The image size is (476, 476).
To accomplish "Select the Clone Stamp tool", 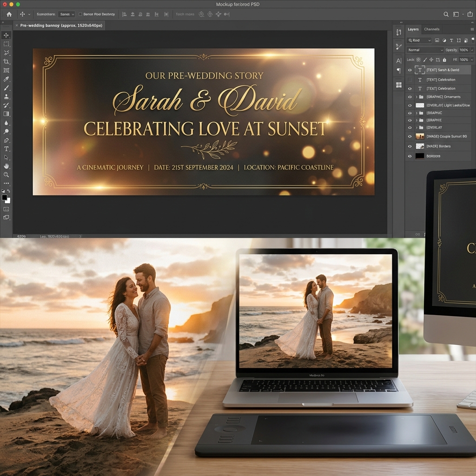I will point(6,97).
